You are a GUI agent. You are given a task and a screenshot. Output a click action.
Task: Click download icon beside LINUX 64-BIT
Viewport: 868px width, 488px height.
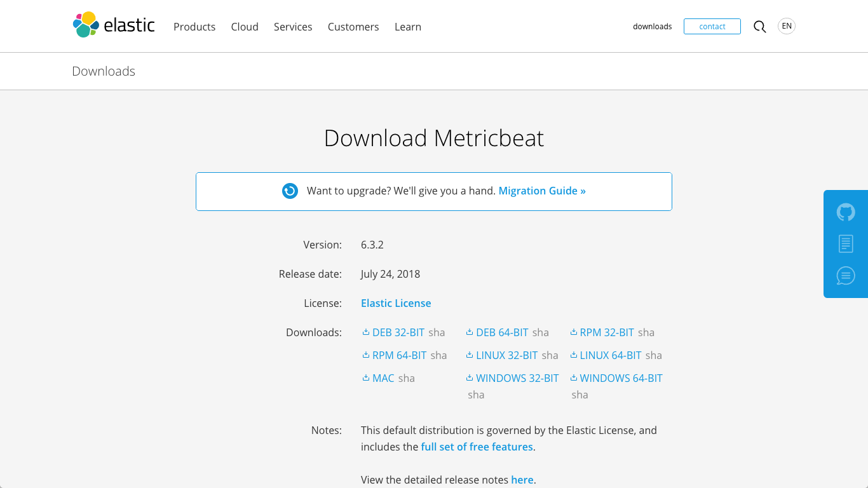pyautogui.click(x=574, y=355)
